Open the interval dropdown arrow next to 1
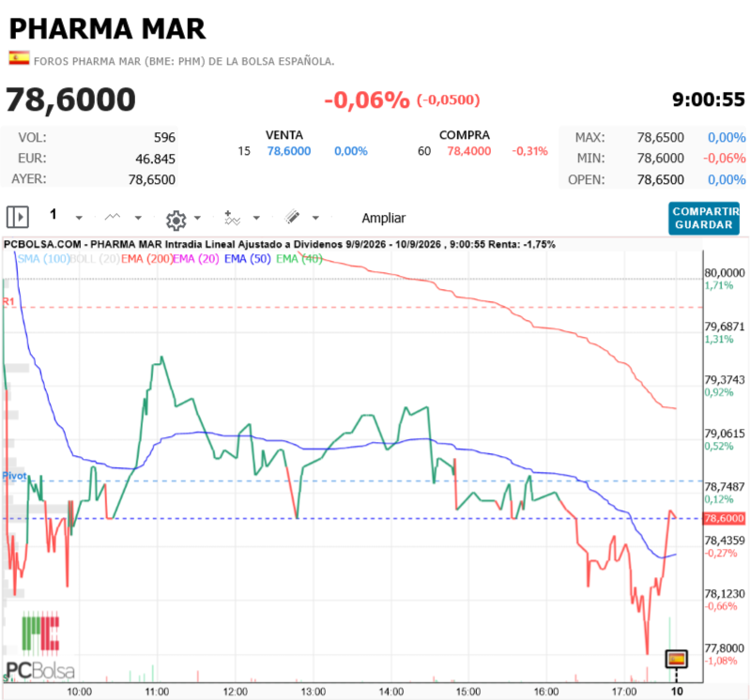Screen dimensions: 751x700 click(79, 218)
